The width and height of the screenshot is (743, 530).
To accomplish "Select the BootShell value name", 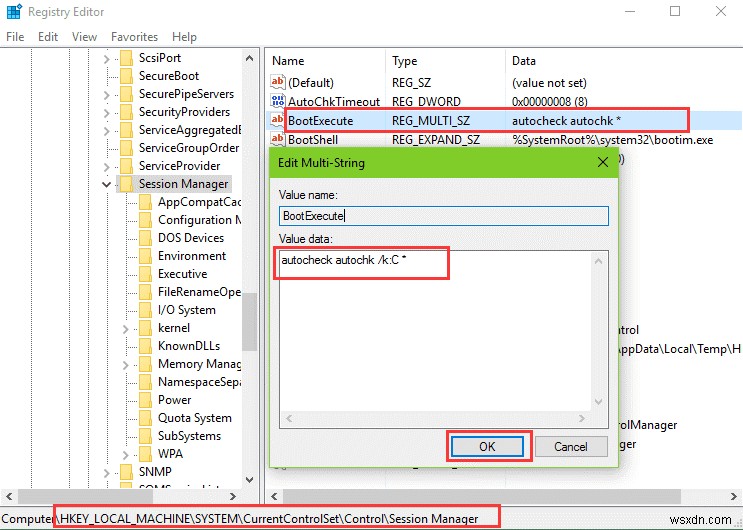I will pos(313,139).
